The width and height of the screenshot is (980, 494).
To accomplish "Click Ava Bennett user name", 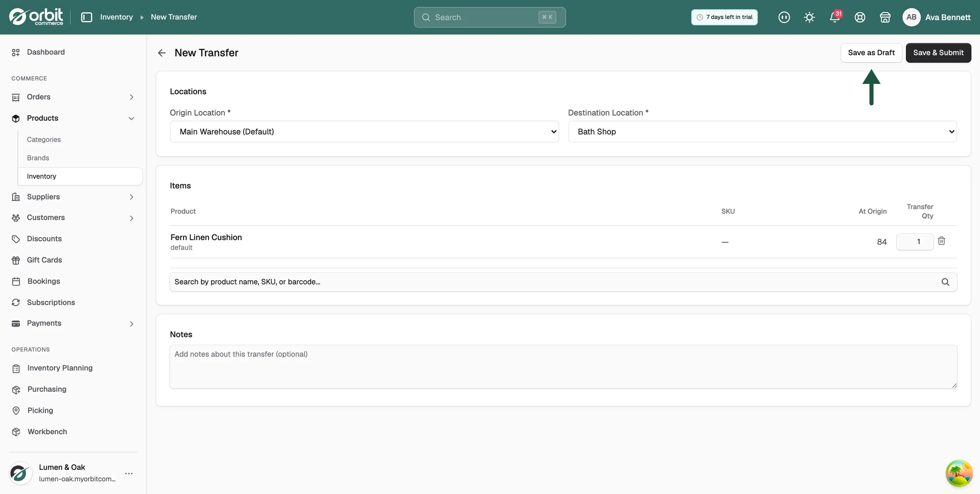I will pyautogui.click(x=947, y=17).
